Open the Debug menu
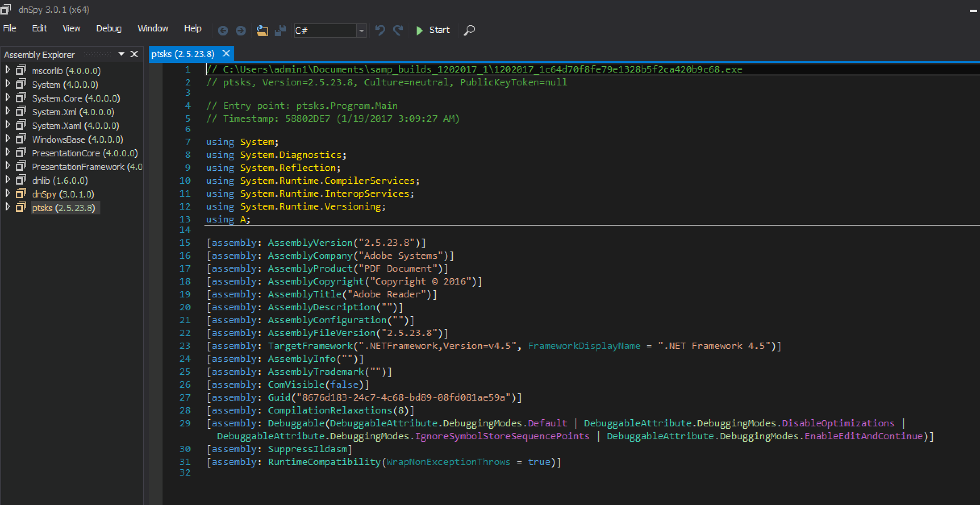The width and height of the screenshot is (980, 505). coord(109,29)
